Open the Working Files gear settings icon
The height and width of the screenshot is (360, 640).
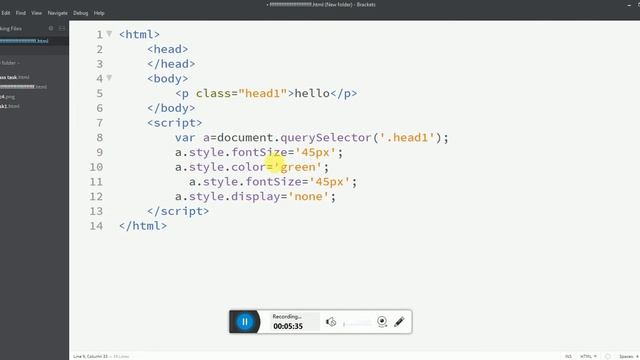click(51, 28)
